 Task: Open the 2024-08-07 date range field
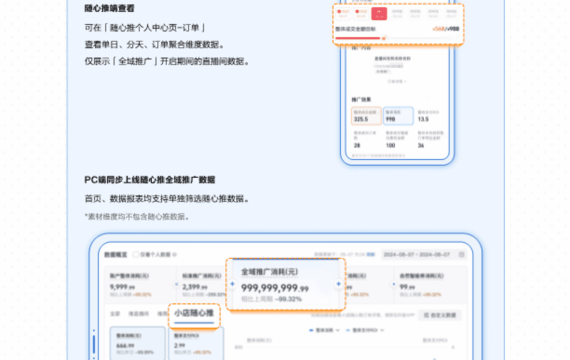pyautogui.click(x=424, y=255)
